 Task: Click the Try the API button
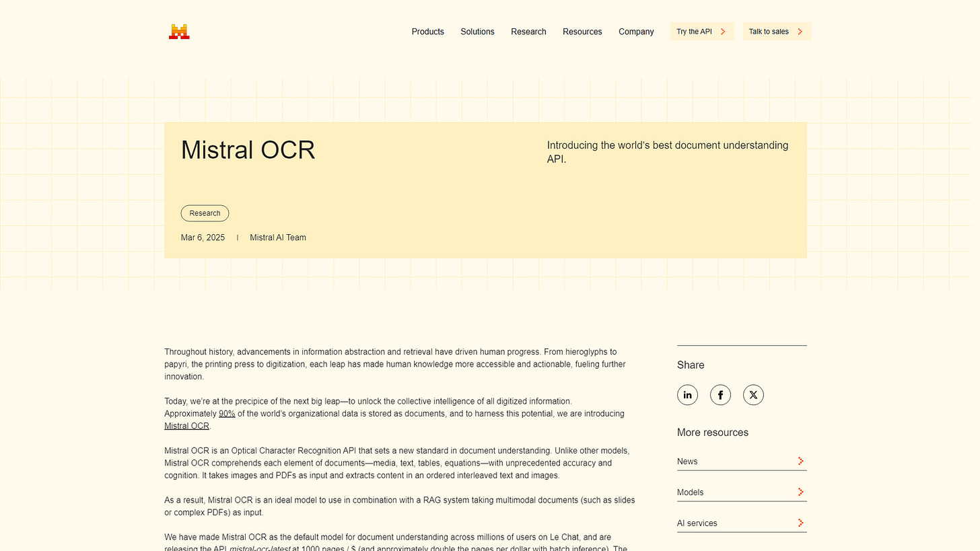(x=702, y=32)
